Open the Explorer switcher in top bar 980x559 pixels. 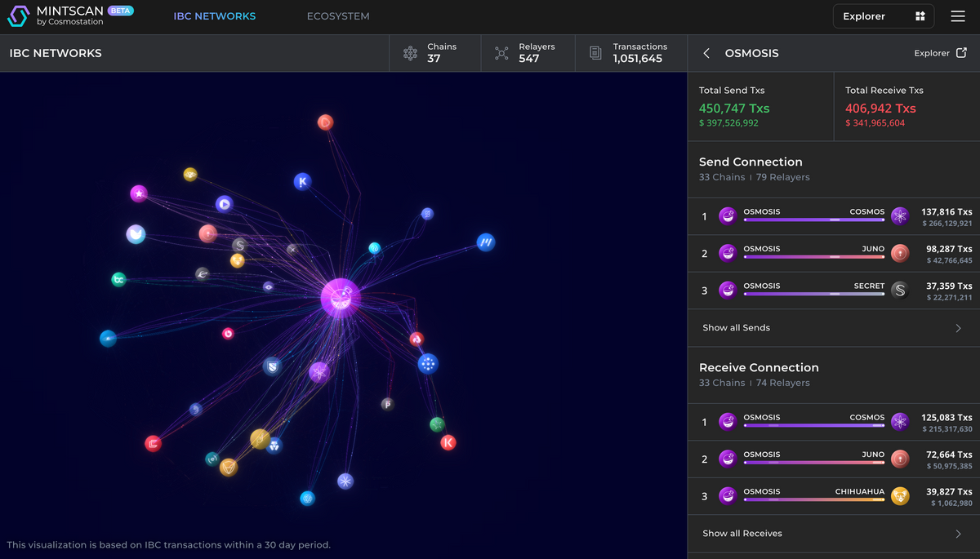(884, 16)
